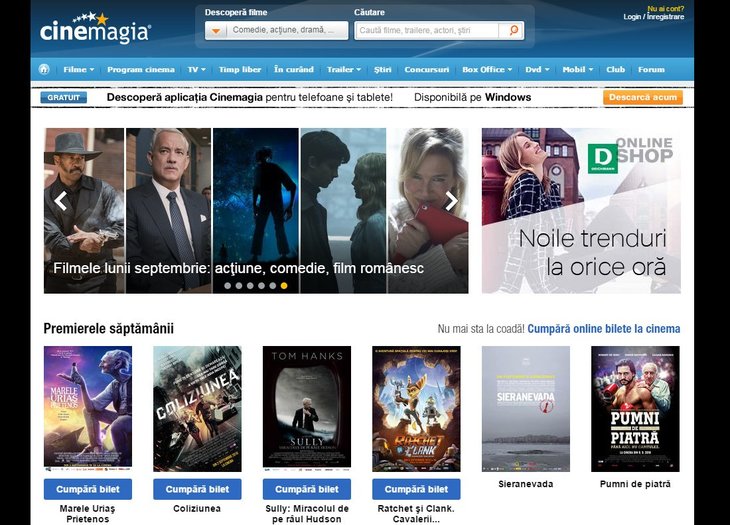The height and width of the screenshot is (525, 730).
Task: Open Marele Uriaș Prietenos poster
Action: 88,409
